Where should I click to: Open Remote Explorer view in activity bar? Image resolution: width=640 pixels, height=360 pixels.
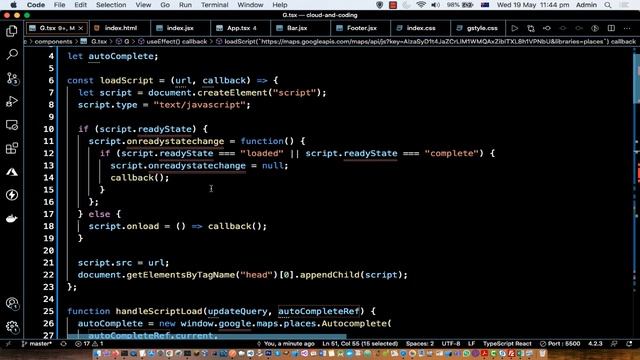12,125
